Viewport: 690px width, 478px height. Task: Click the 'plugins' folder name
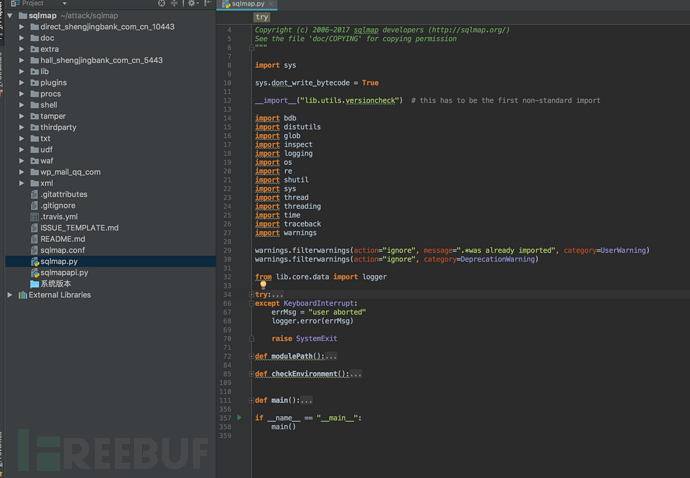tap(54, 83)
